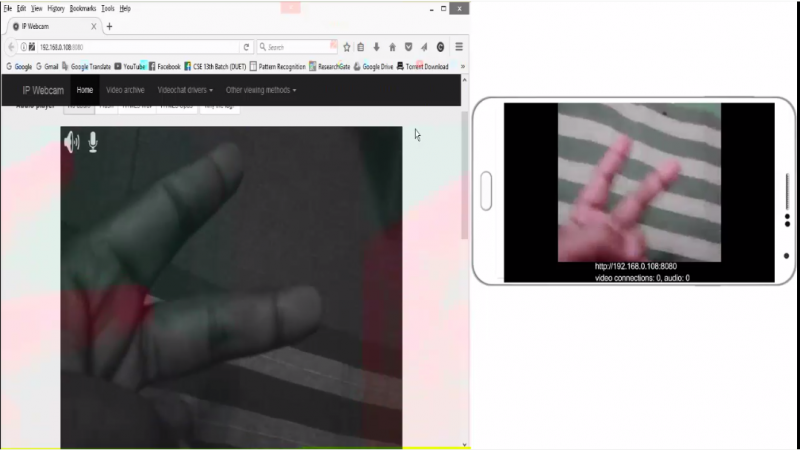Open the Help menu

[x=125, y=8]
